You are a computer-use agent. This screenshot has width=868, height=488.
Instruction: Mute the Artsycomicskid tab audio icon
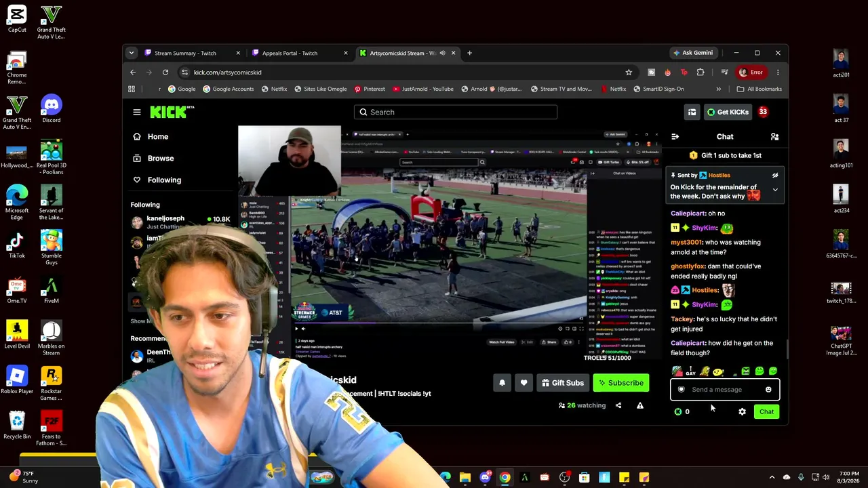(x=442, y=53)
